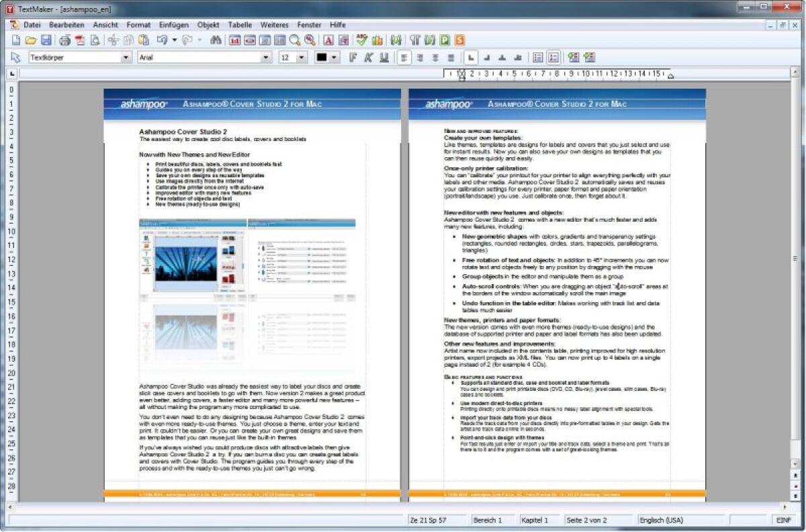This screenshot has width=806, height=532.
Task: Open the Tabelle menu
Action: [x=239, y=25]
